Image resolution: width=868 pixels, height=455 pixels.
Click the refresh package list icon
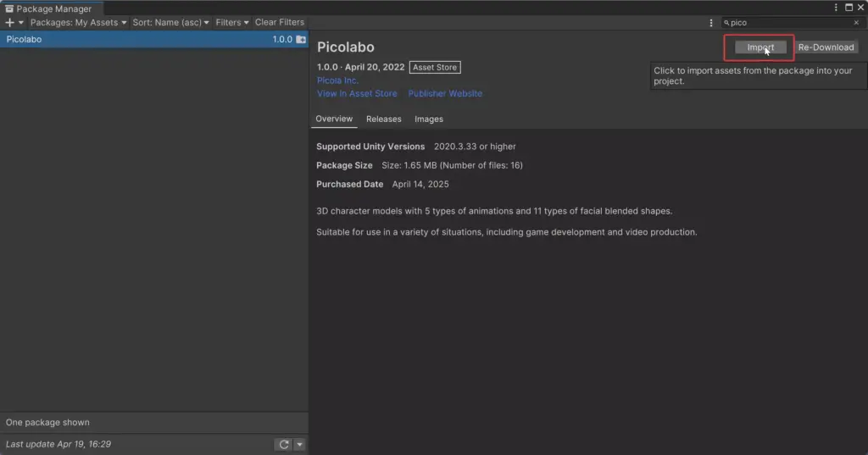pos(283,445)
